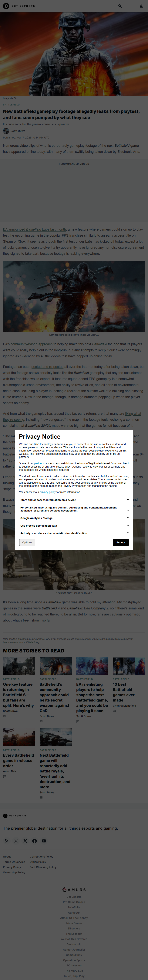
Task: Expand 'Actively scan device characteristics' section
Action: (128, 533)
